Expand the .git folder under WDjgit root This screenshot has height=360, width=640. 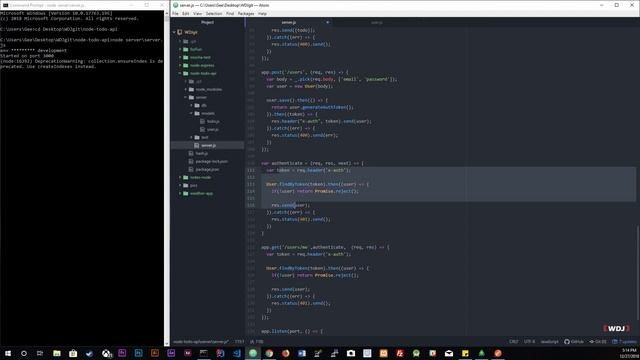180,41
